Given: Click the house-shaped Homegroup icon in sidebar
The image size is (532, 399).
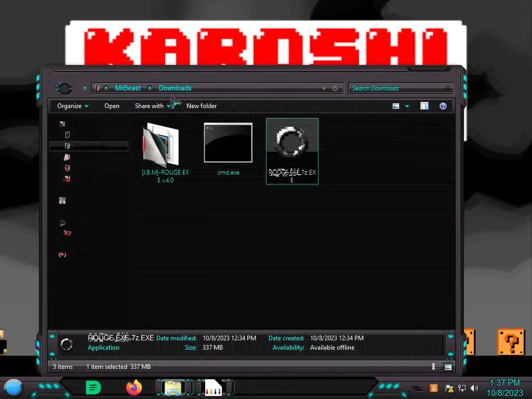Looking at the screenshot, I should 62,201.
